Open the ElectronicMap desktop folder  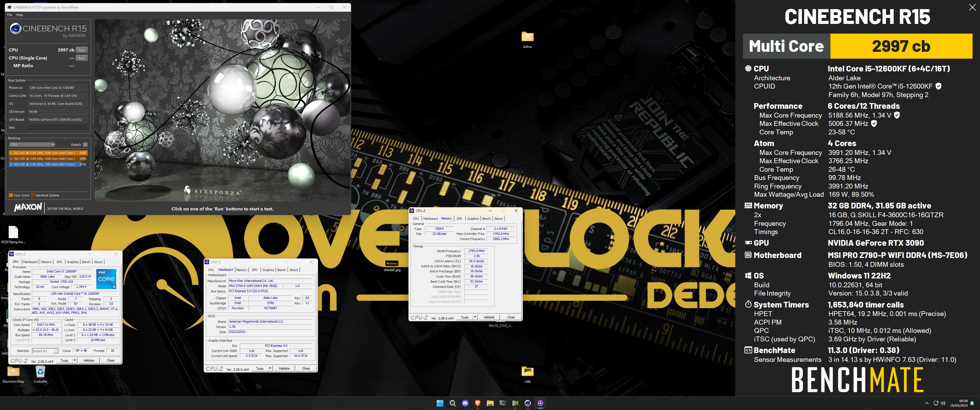point(13,374)
